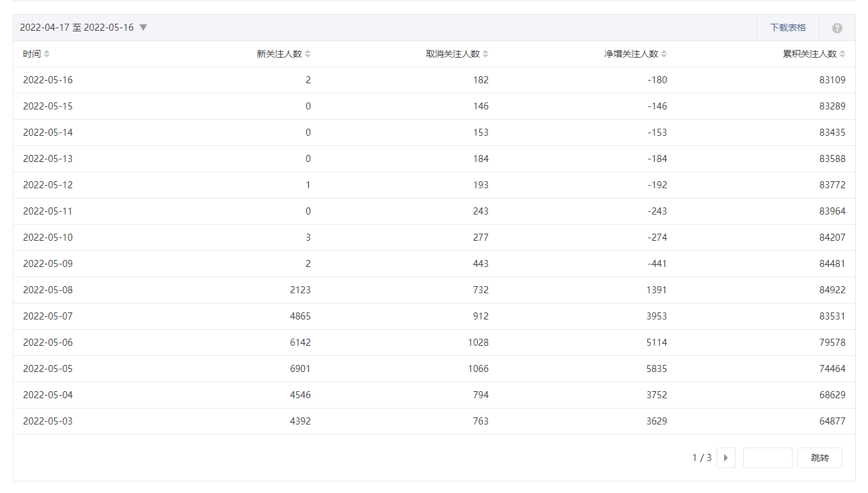868x493 pixels.
Task: Click cumulative followers value 84481
Action: (x=832, y=264)
